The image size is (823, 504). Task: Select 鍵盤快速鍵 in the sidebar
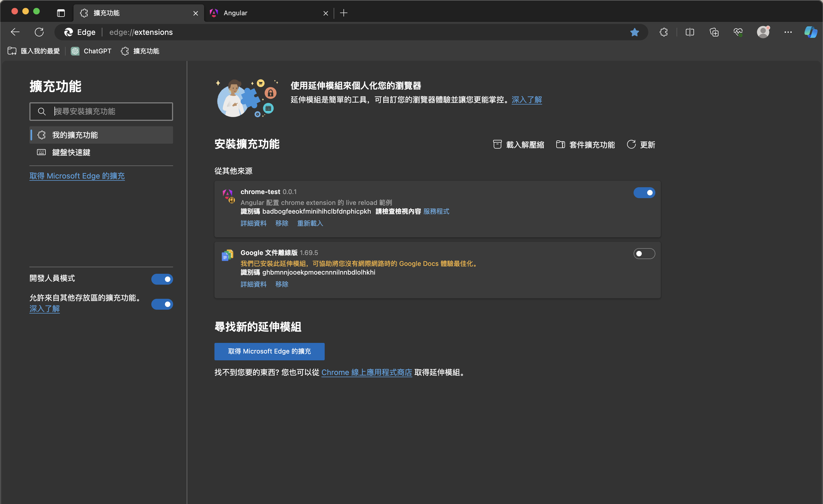click(x=71, y=152)
